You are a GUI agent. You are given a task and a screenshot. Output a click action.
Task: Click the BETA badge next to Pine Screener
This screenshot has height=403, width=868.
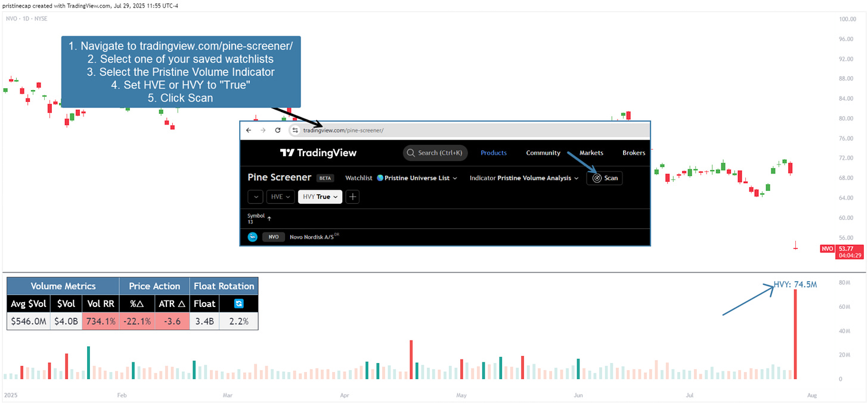(325, 178)
